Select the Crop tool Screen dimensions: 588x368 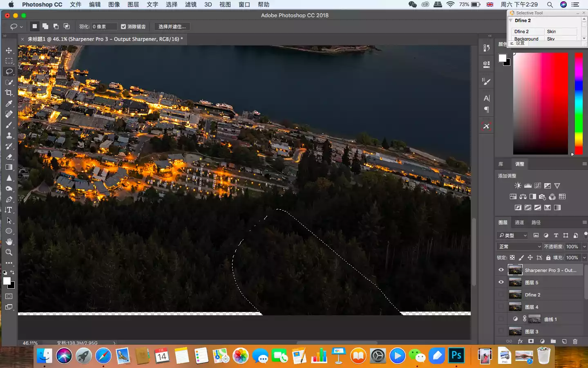9,93
